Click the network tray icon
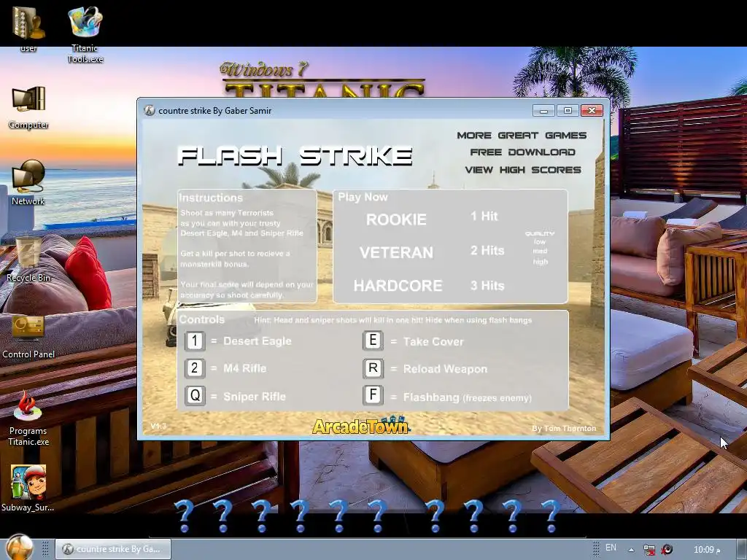 click(649, 550)
